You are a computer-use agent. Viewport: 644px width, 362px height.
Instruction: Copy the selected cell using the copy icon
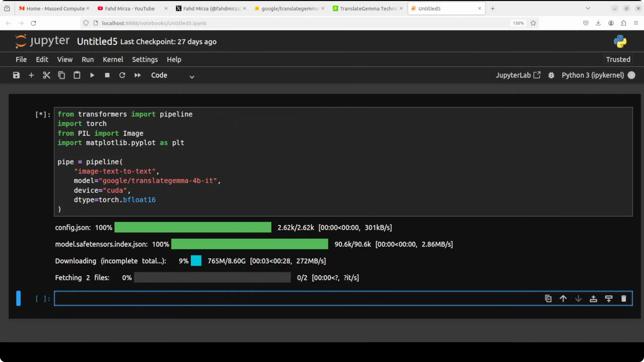62,75
